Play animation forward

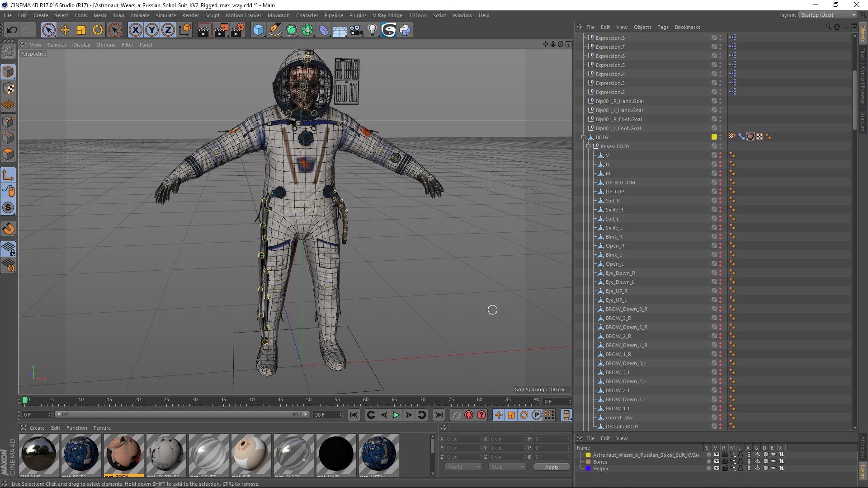point(396,415)
